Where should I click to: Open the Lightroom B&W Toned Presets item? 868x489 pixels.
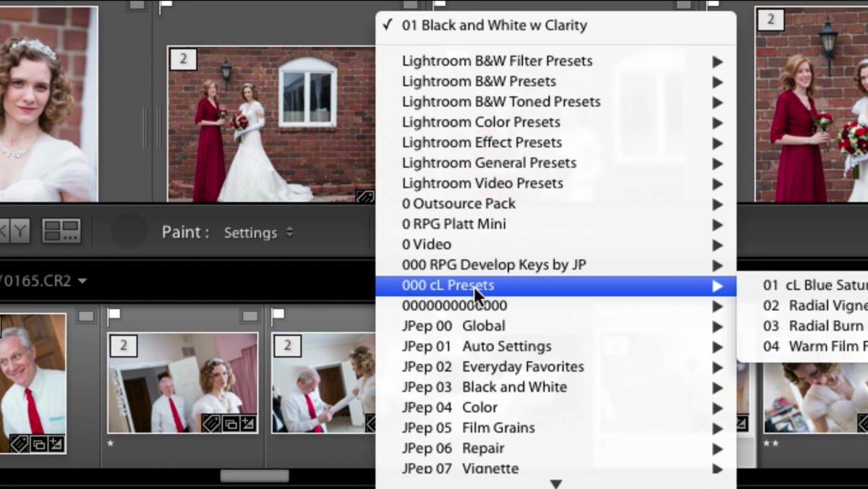click(x=556, y=101)
